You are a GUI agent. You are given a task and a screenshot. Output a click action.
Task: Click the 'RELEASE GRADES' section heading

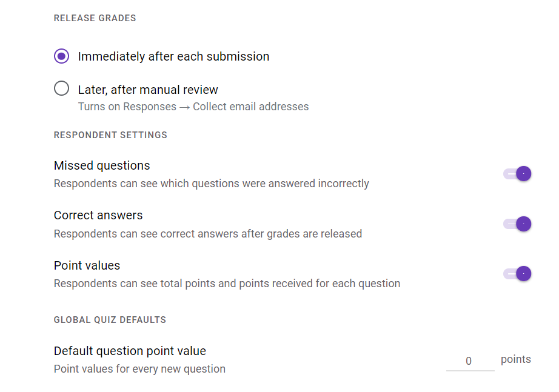95,18
